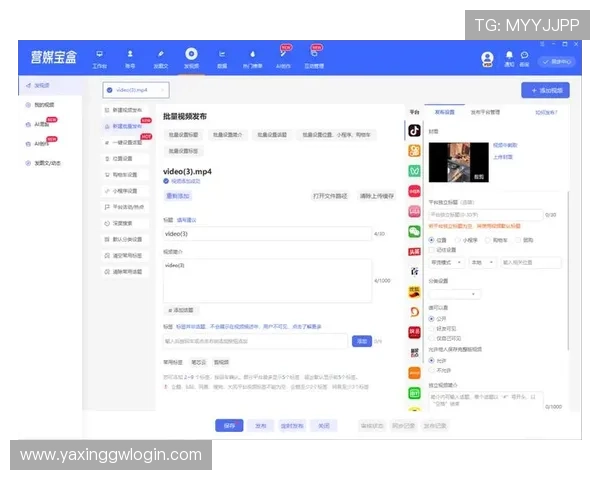This screenshot has height=480, width=600.
Task: Open the 本地 dropdown
Action: pos(483,263)
